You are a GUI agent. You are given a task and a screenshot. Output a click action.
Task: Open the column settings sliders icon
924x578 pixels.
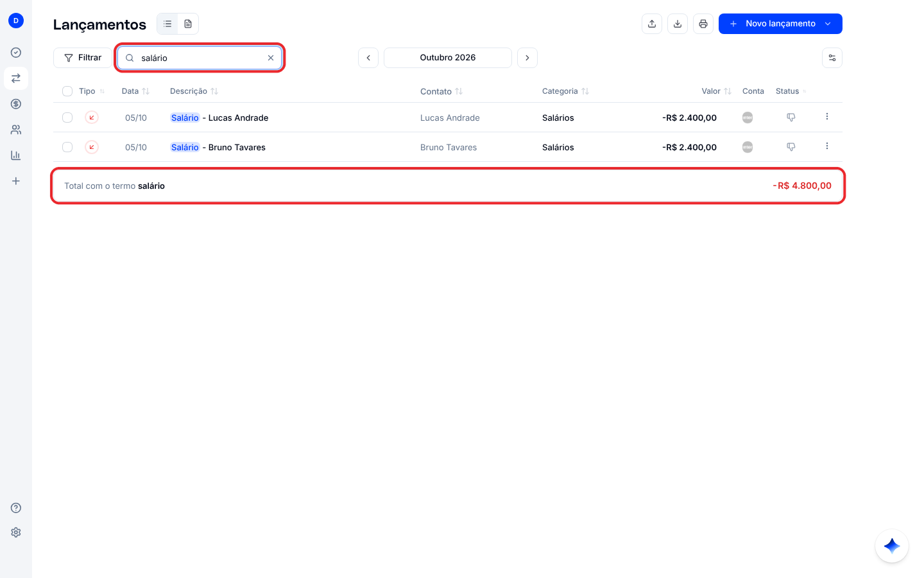pyautogui.click(x=832, y=58)
